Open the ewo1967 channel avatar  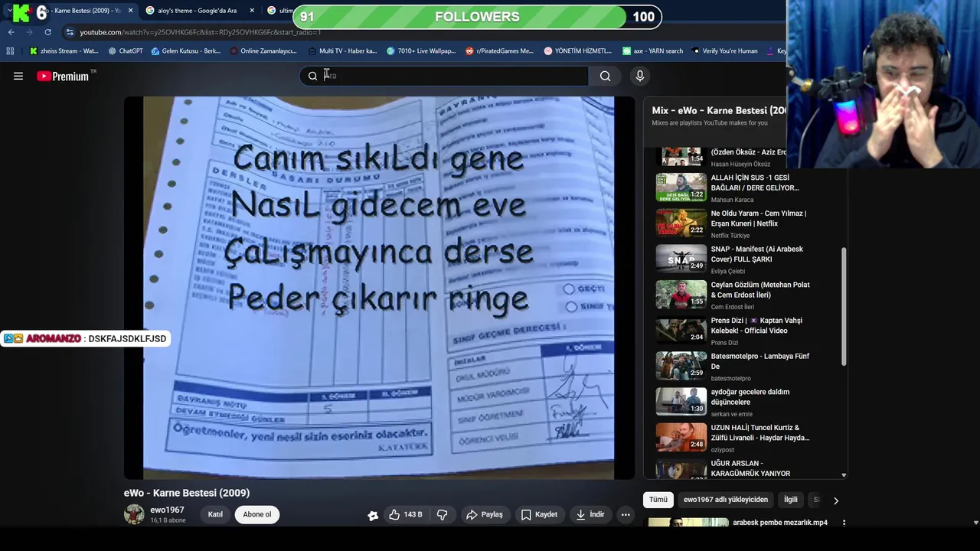134,514
